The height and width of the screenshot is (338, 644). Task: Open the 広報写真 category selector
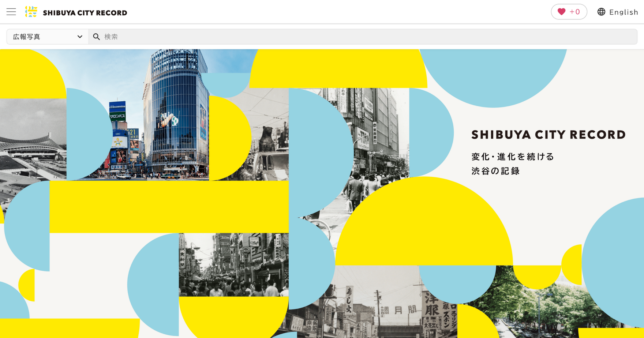click(x=48, y=37)
